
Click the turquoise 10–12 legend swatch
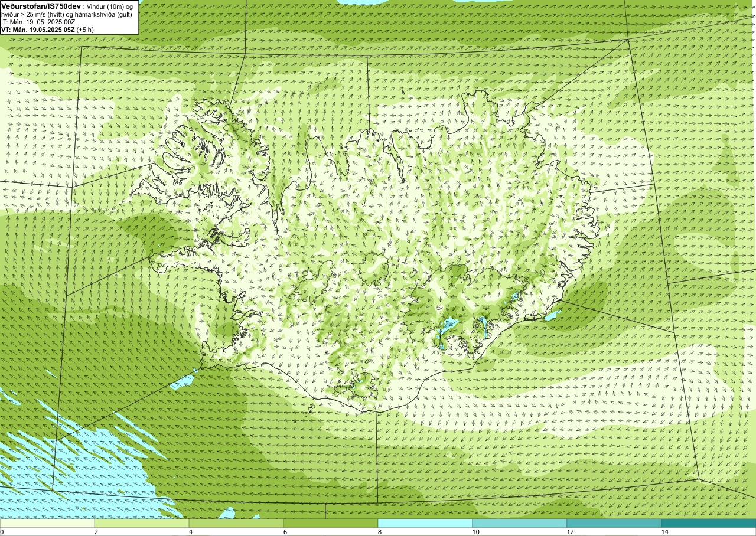pos(520,523)
